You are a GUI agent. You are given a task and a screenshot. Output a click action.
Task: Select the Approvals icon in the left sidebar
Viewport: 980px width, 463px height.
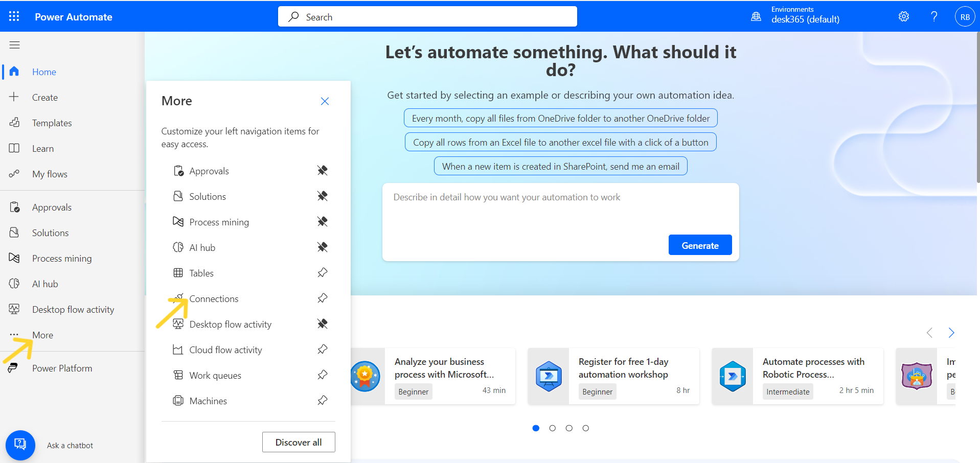[14, 206]
